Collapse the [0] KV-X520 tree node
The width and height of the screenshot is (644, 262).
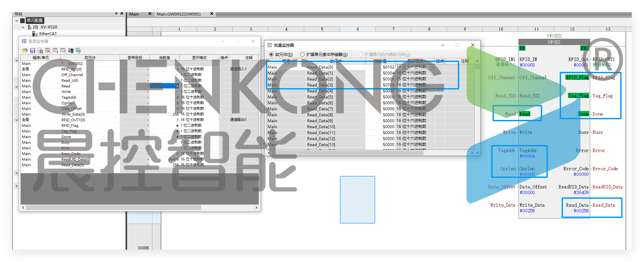23,27
